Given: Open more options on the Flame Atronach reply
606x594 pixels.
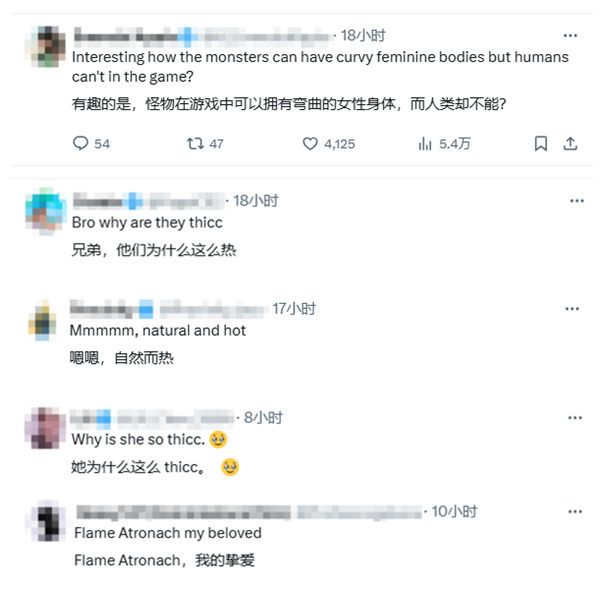Looking at the screenshot, I should point(575,511).
